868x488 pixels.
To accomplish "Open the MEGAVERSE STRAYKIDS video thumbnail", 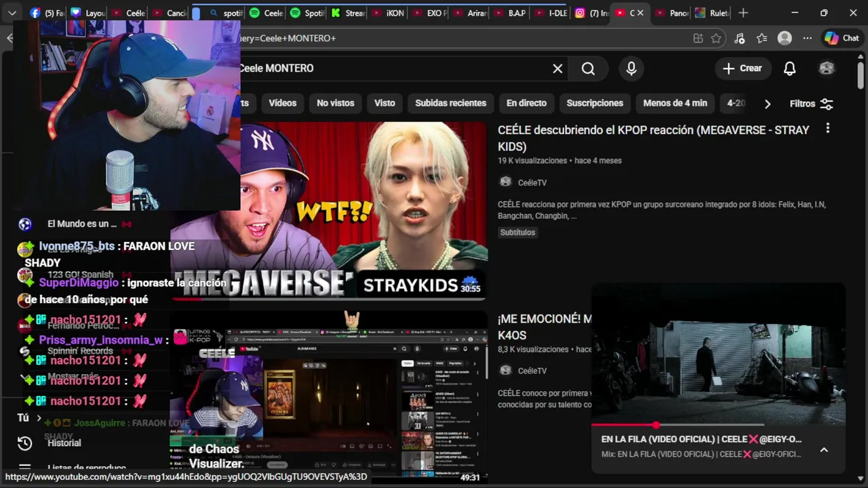I will pyautogui.click(x=329, y=210).
